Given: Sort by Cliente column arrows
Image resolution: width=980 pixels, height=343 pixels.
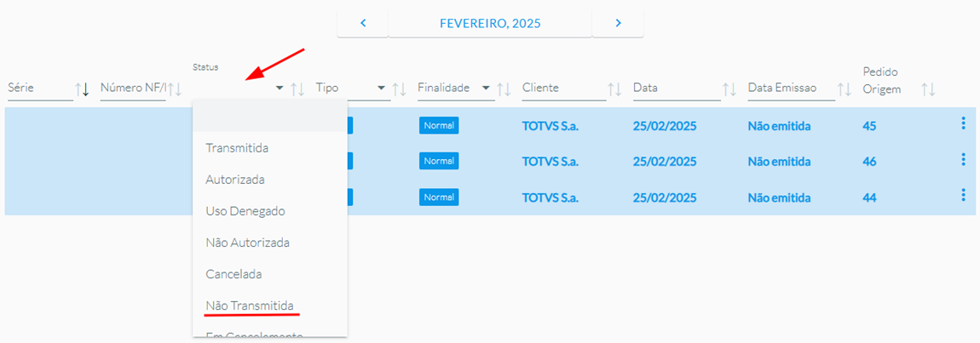Looking at the screenshot, I should (615, 89).
